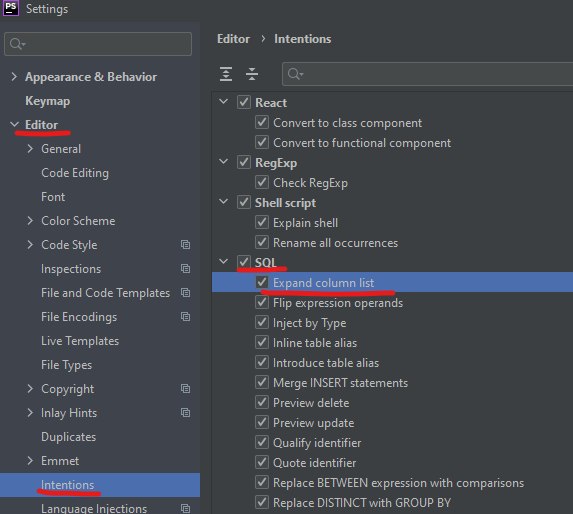Click the Collapse All icon above the intentions list
Image resolution: width=573 pixels, height=514 pixels.
(252, 74)
